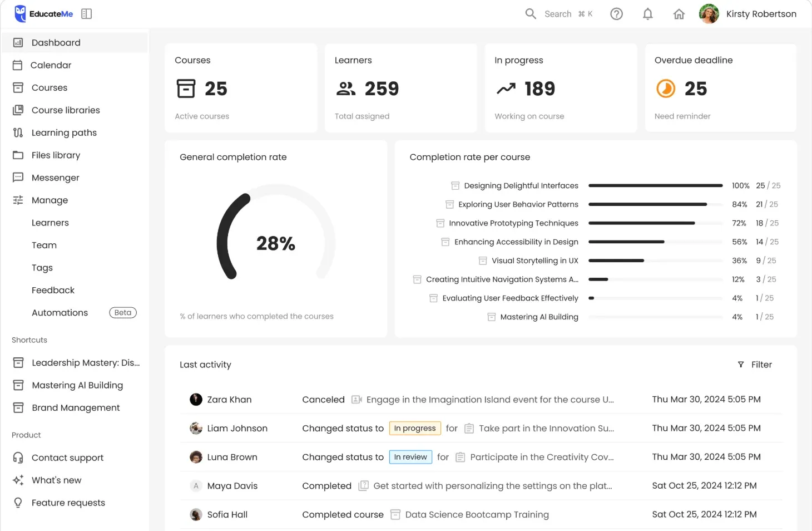Open Automations Beta page
Screen dimensions: 812x531
tap(60, 313)
